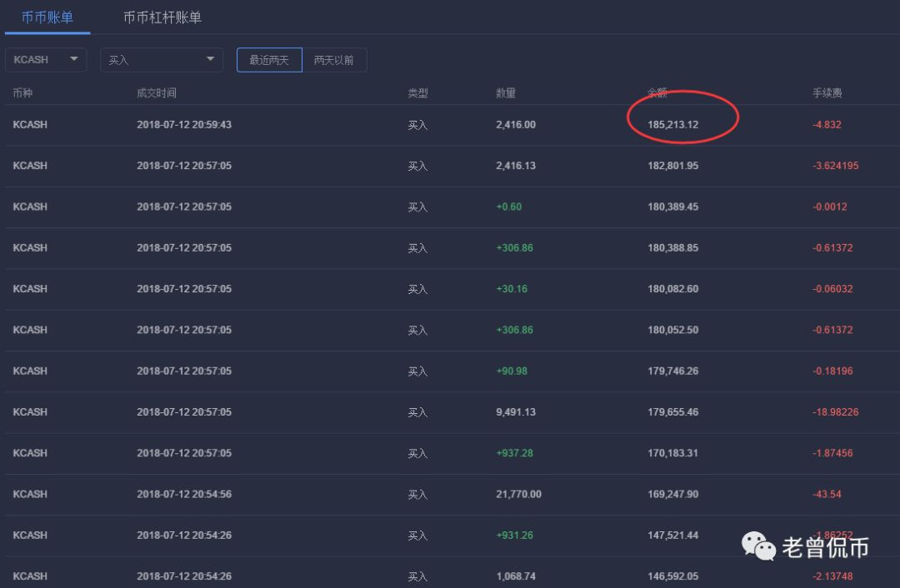Screen dimensions: 900x588
Task: Click the red fee value -43.54
Action: point(827,494)
